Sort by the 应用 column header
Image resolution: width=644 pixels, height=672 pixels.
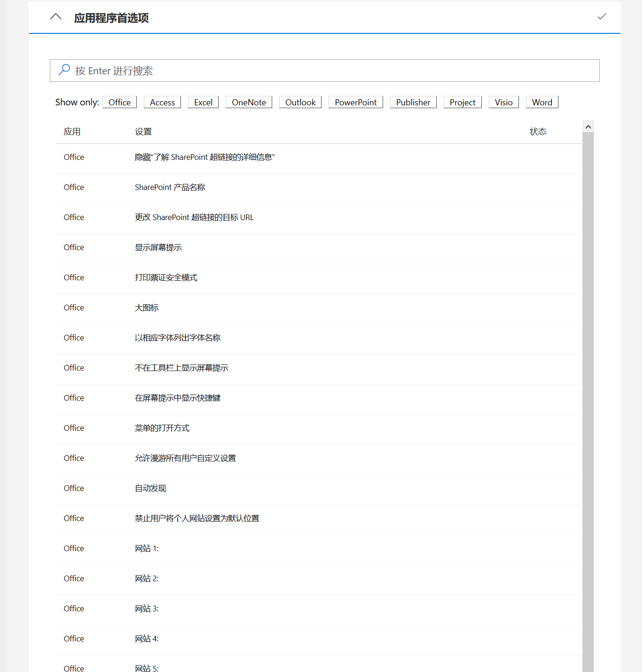[x=72, y=132]
